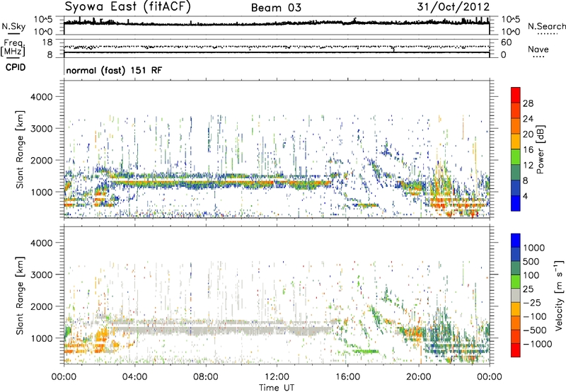This screenshot has width=566, height=392.
Task: Select Power colorbar segment between 4 and 8
Action: point(516,188)
